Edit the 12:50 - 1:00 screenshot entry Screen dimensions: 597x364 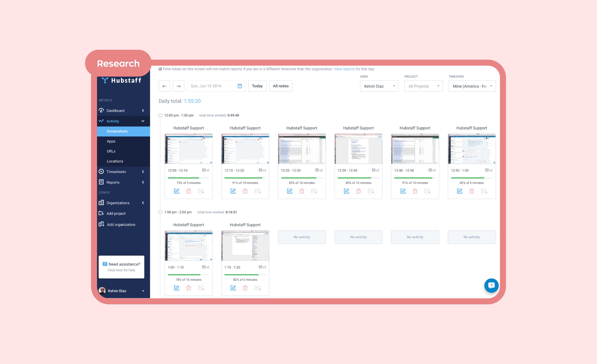tap(459, 191)
